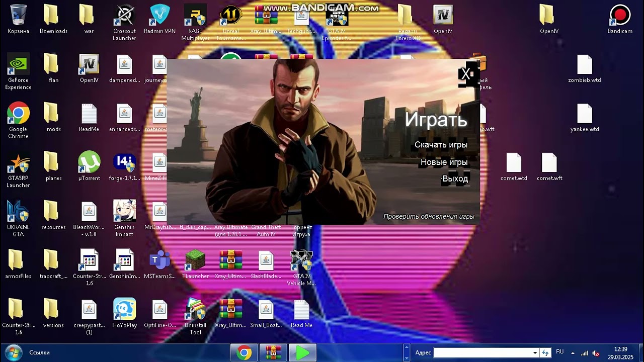Select OptiFine-O... jar file

160,314
